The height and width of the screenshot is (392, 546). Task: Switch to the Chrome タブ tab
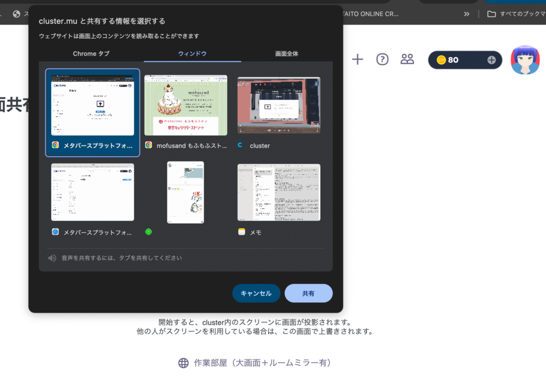91,54
